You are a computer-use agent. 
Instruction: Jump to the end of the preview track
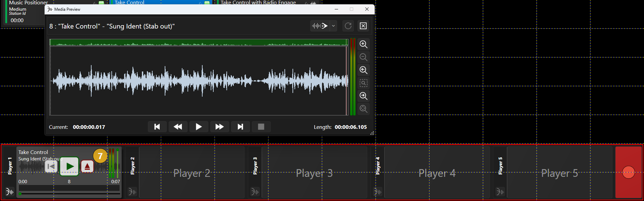tap(240, 127)
